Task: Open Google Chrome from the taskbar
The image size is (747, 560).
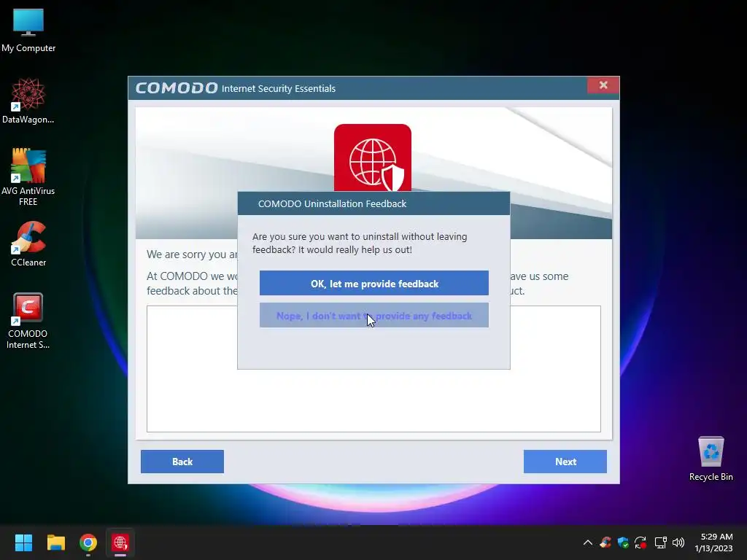Action: pos(88,542)
